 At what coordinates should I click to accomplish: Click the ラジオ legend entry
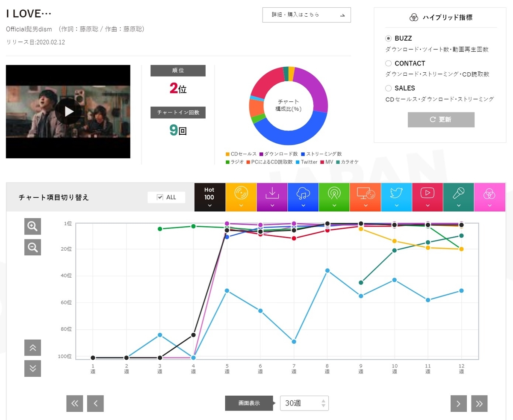pyautogui.click(x=235, y=162)
